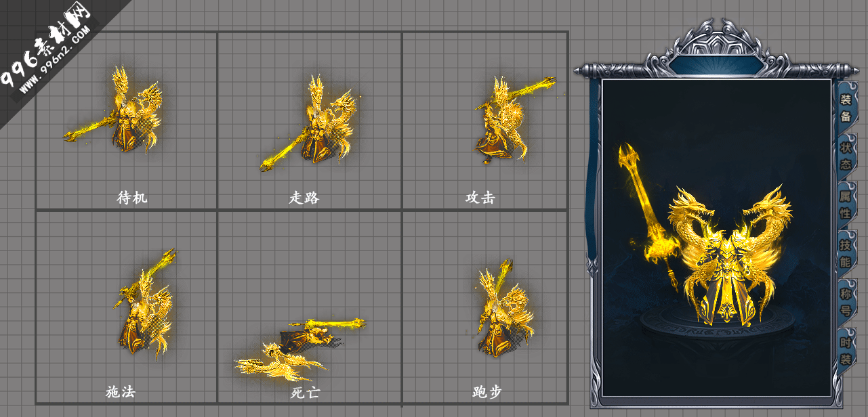Open the 时装 fashion tab
Image resolution: width=868 pixels, height=417 pixels.
[x=846, y=350]
